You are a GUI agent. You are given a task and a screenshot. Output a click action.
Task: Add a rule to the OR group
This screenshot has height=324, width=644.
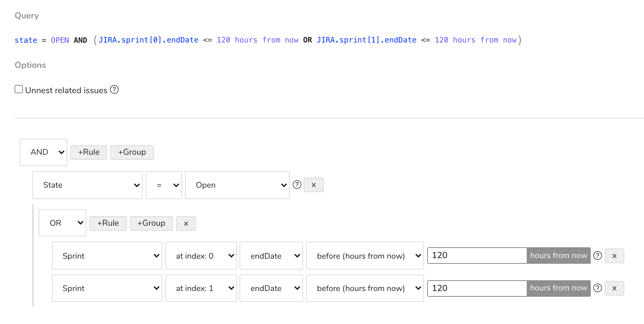[x=108, y=224]
